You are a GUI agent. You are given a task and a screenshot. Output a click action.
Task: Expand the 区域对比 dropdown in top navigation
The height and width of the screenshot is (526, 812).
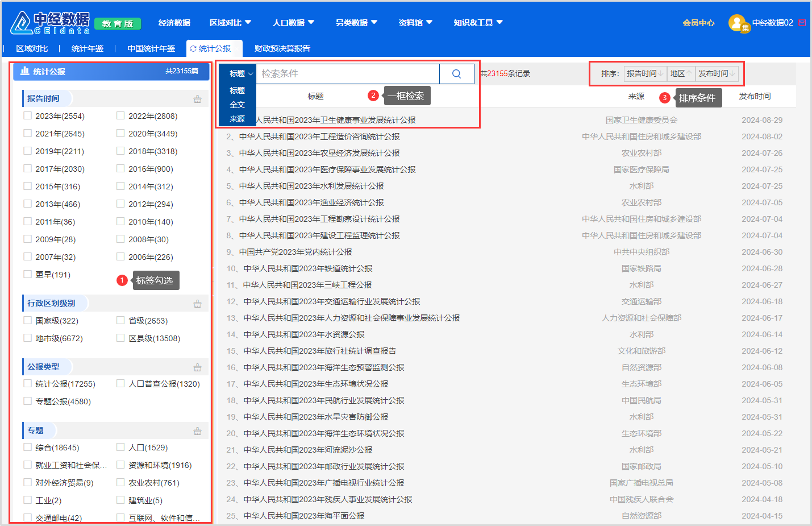(x=230, y=23)
